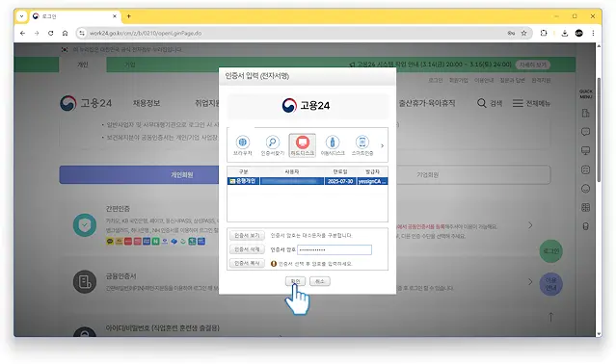
Task: Open the 전체메뉴 hamburger icon
Action: coord(518,103)
